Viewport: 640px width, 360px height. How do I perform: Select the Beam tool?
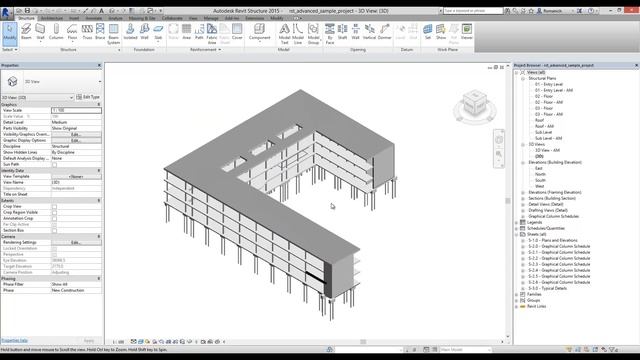(26, 32)
